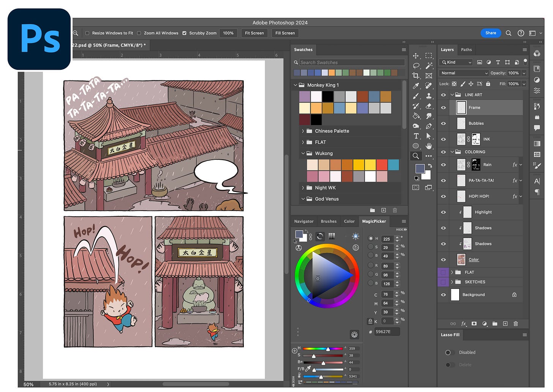
Task: Select the Eyedropper tool
Action: (416, 86)
